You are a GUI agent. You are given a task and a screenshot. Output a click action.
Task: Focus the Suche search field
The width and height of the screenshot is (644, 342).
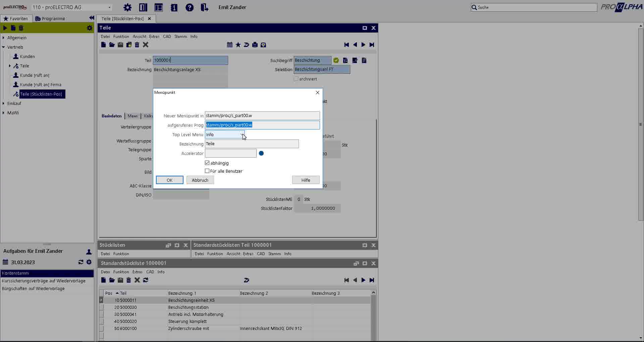click(x=534, y=7)
